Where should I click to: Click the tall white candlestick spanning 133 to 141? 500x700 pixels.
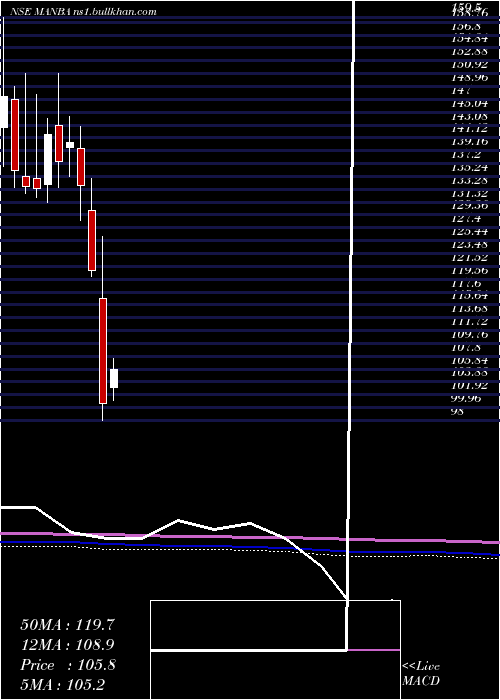[48, 159]
